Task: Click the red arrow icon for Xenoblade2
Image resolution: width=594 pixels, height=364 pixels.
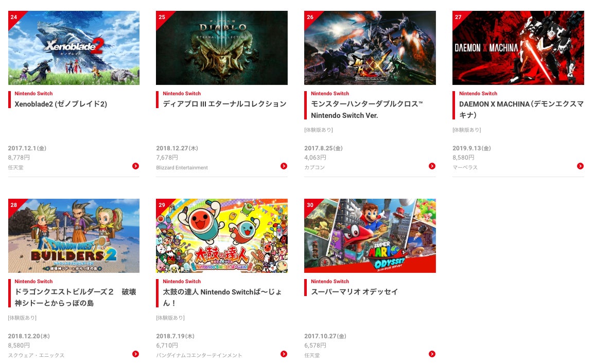Action: pyautogui.click(x=135, y=166)
